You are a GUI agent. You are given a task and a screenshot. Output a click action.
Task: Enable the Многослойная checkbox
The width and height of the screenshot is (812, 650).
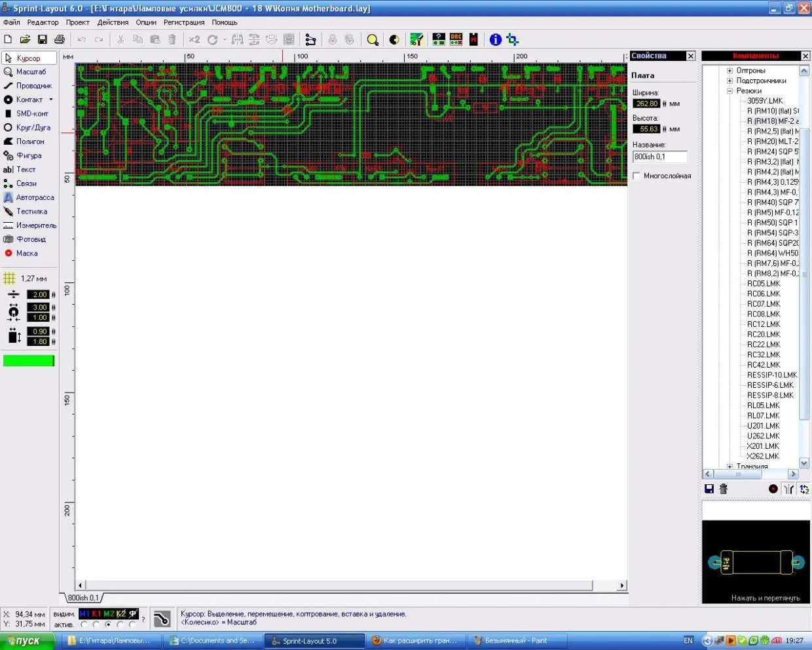pos(636,176)
